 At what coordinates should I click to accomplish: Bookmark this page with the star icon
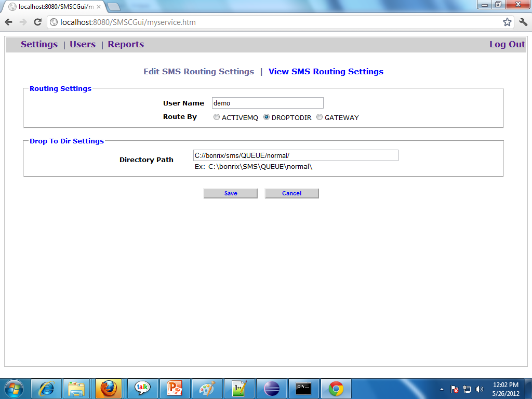coord(507,22)
